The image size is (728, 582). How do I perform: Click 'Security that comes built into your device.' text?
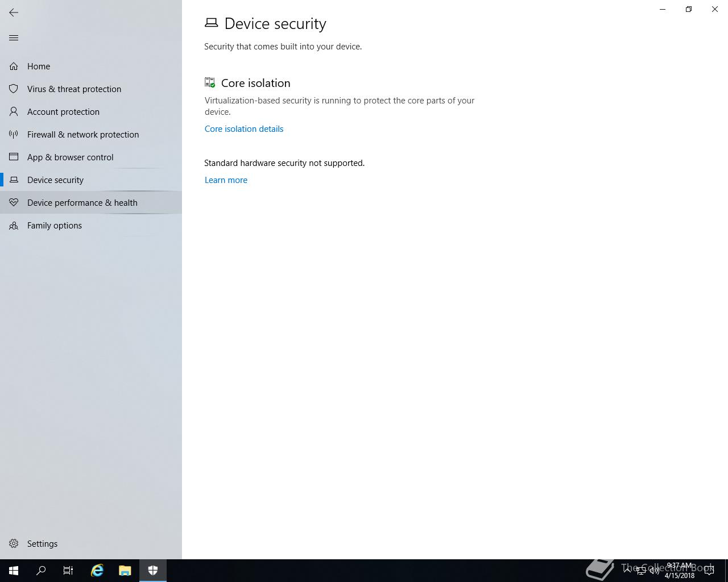283,47
